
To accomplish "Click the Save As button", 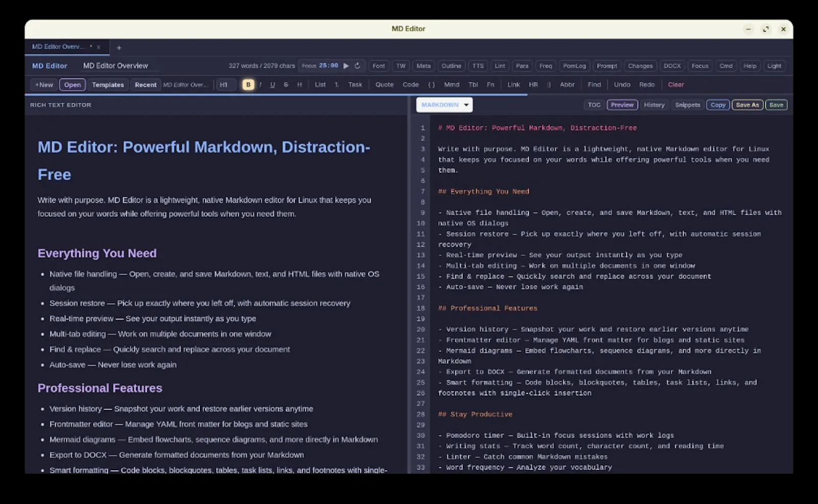I will click(747, 105).
